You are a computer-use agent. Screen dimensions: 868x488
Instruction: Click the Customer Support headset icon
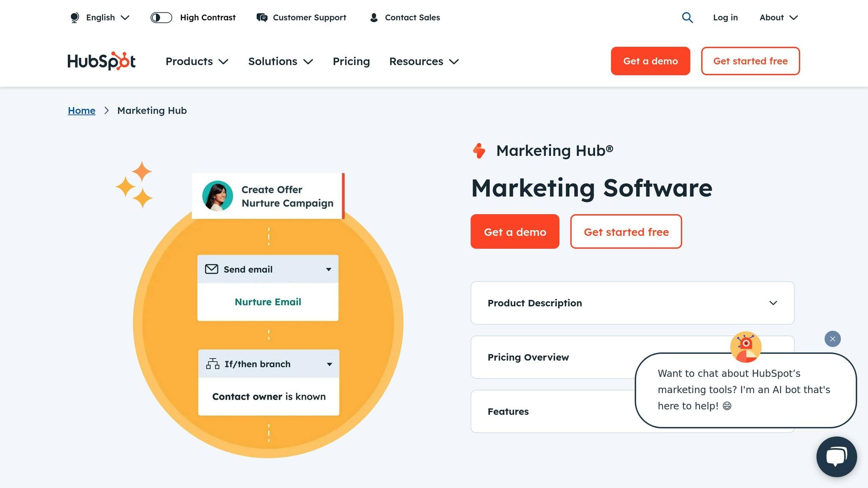pos(262,17)
